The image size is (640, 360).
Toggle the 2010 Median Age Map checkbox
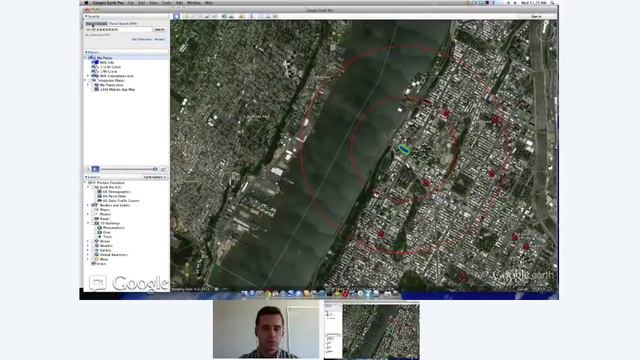(93, 89)
